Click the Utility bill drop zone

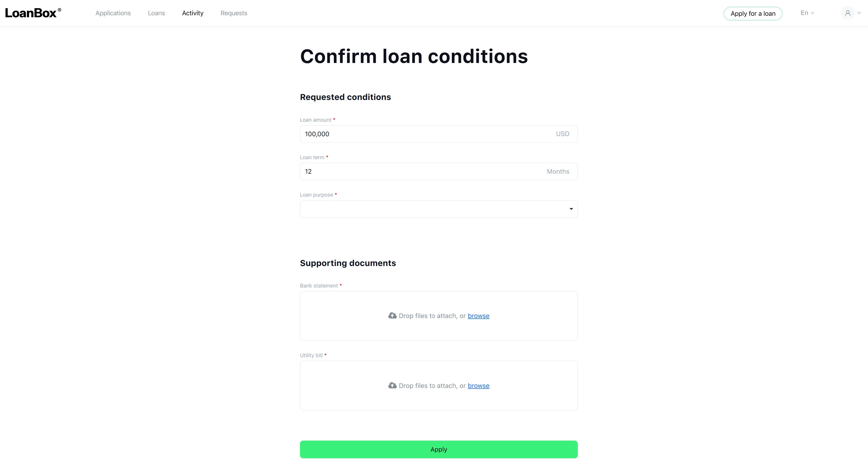439,386
